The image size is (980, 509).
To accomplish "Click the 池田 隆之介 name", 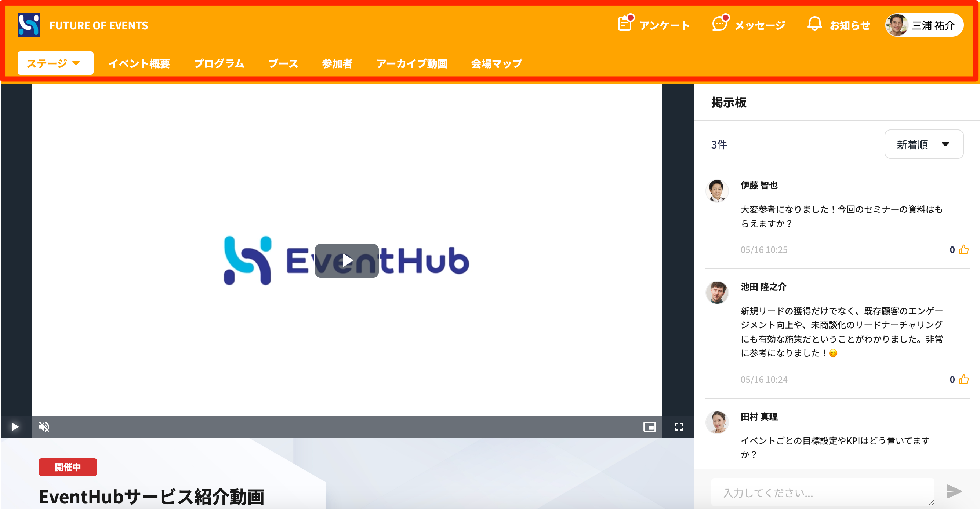I will coord(763,287).
